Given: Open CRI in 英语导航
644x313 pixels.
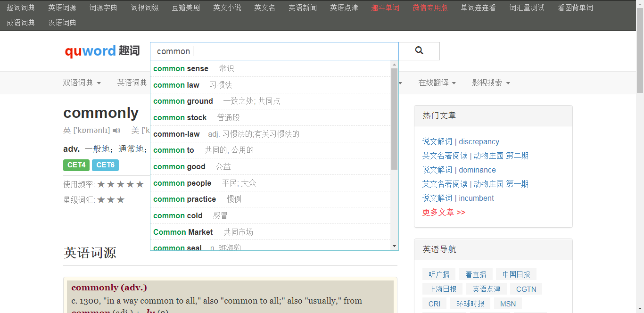Looking at the screenshot, I should (x=435, y=304).
